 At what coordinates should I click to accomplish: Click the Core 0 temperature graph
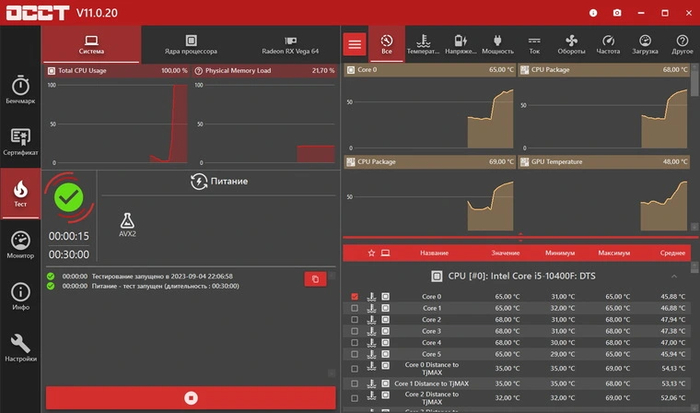pyautogui.click(x=430, y=112)
